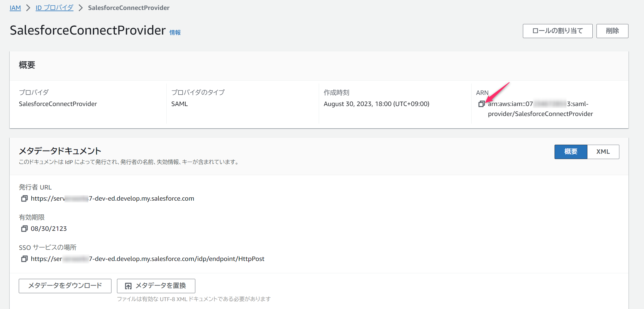
Task: Click メタデータをダウンロード button
Action: pyautogui.click(x=65, y=286)
